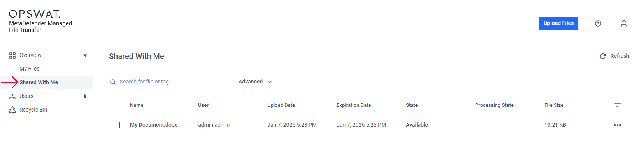Open the user profile icon

click(x=624, y=23)
